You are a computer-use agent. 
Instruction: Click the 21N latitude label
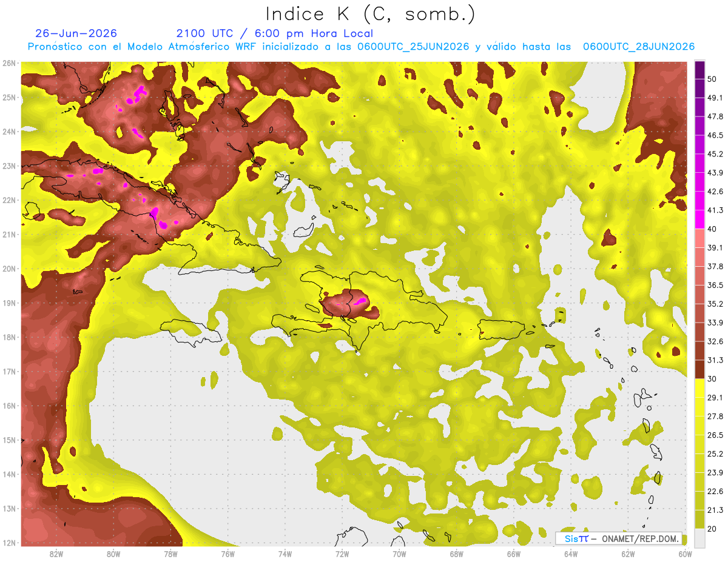pyautogui.click(x=9, y=234)
